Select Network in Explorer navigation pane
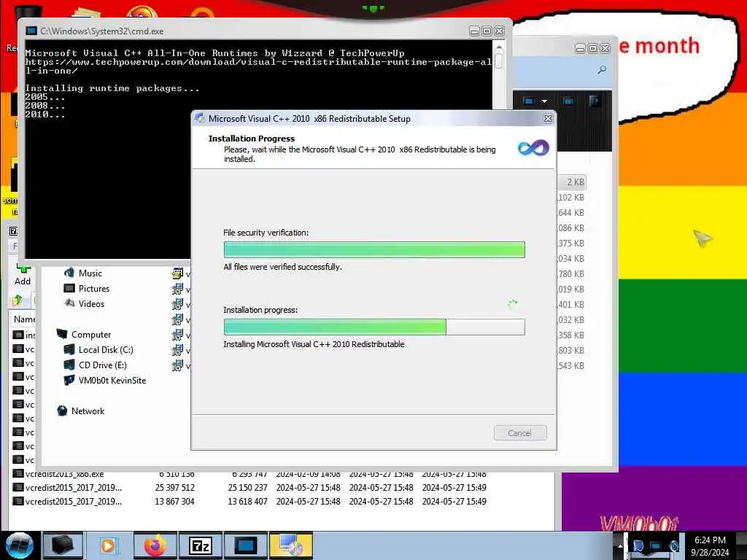The height and width of the screenshot is (560, 747). pos(88,411)
